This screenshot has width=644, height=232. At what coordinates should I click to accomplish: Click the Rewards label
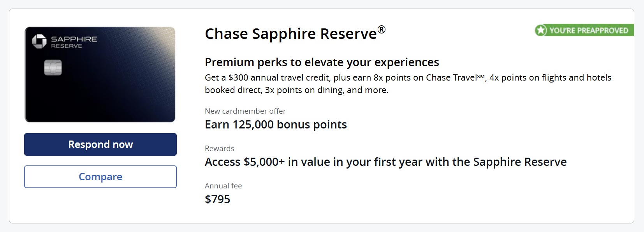click(x=219, y=148)
